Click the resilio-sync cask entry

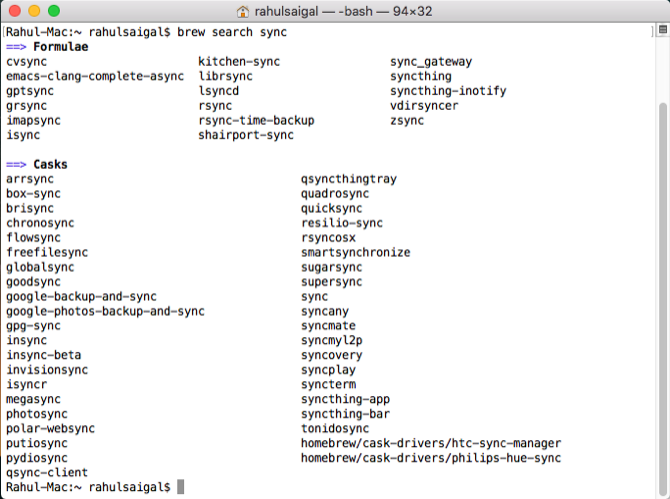pyautogui.click(x=341, y=223)
